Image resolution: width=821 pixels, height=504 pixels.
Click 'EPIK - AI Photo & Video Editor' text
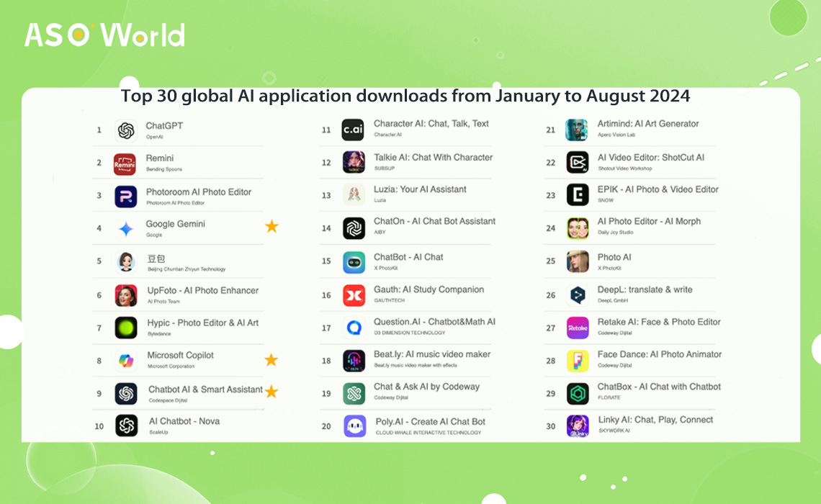(x=658, y=189)
